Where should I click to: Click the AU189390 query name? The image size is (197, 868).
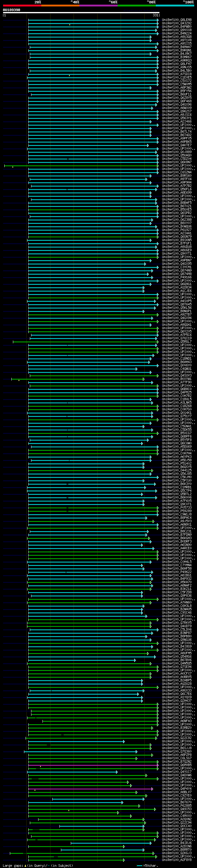(x=11, y=10)
